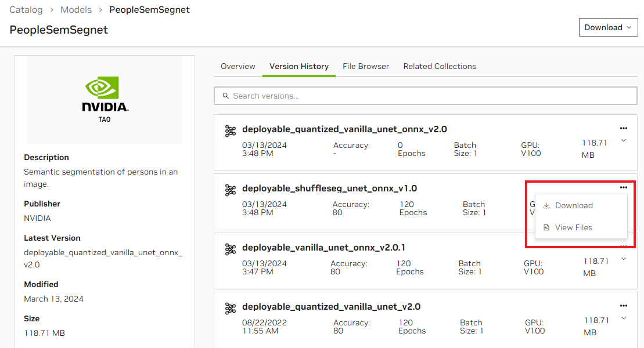
Task: Switch to the Overview tab
Action: 238,66
